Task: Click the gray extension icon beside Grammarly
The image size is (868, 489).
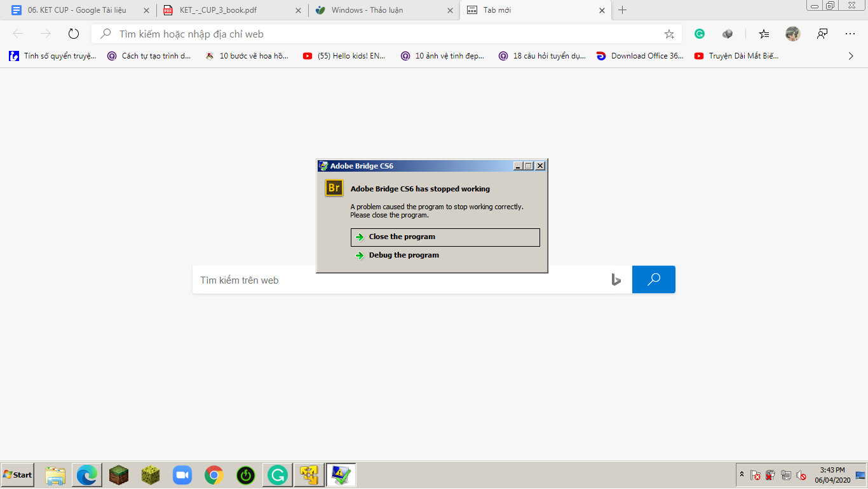Action: click(728, 34)
